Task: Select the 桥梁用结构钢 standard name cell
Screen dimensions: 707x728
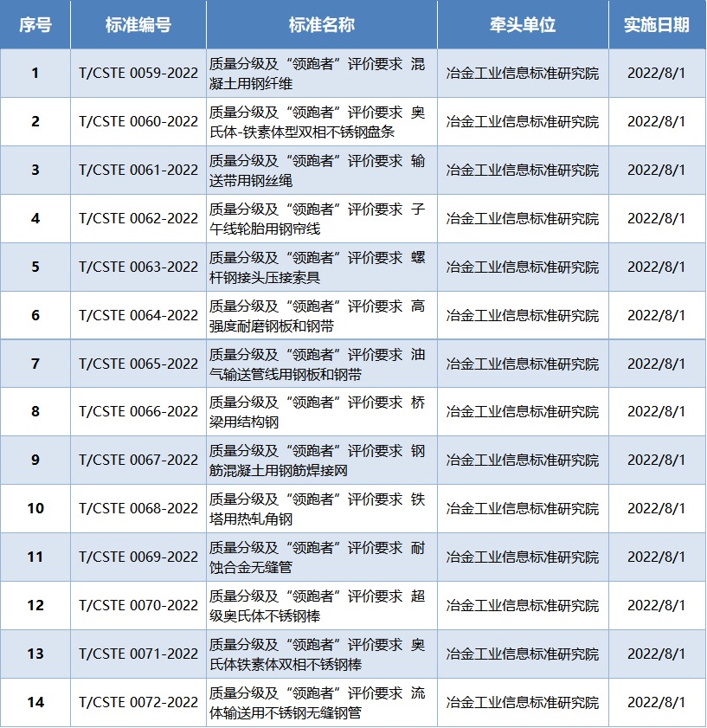Action: click(322, 412)
